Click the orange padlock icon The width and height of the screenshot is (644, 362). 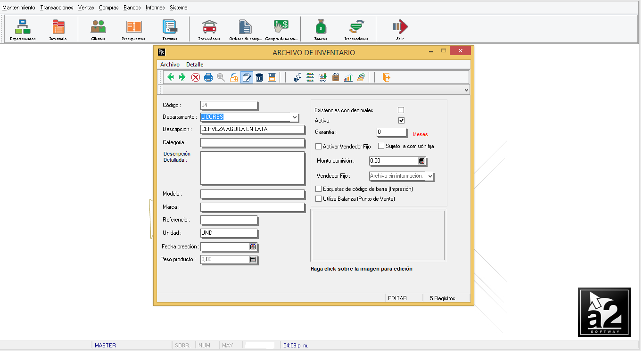[x=234, y=77]
